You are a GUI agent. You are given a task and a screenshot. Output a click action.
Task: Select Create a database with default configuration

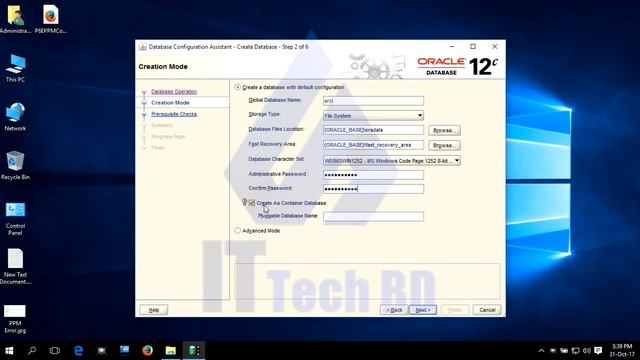point(238,87)
